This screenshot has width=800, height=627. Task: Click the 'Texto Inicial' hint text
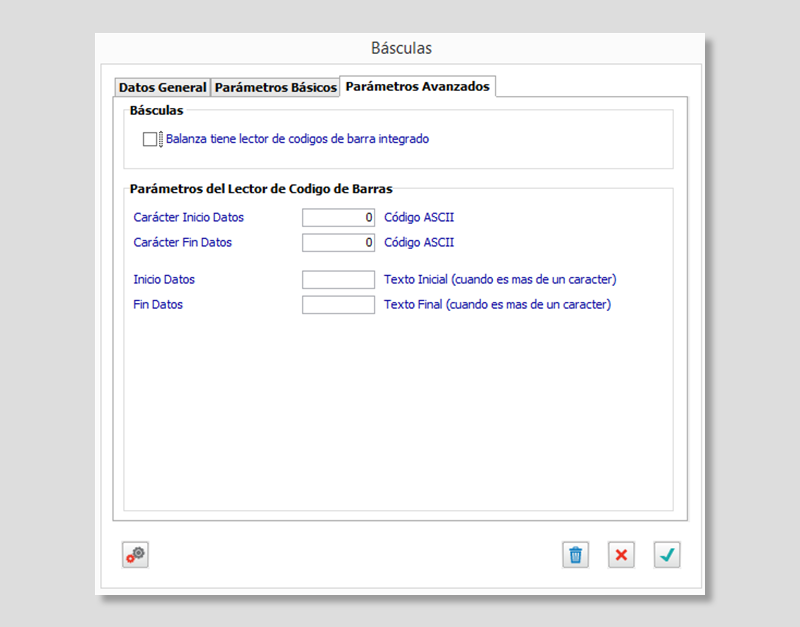tap(500, 280)
